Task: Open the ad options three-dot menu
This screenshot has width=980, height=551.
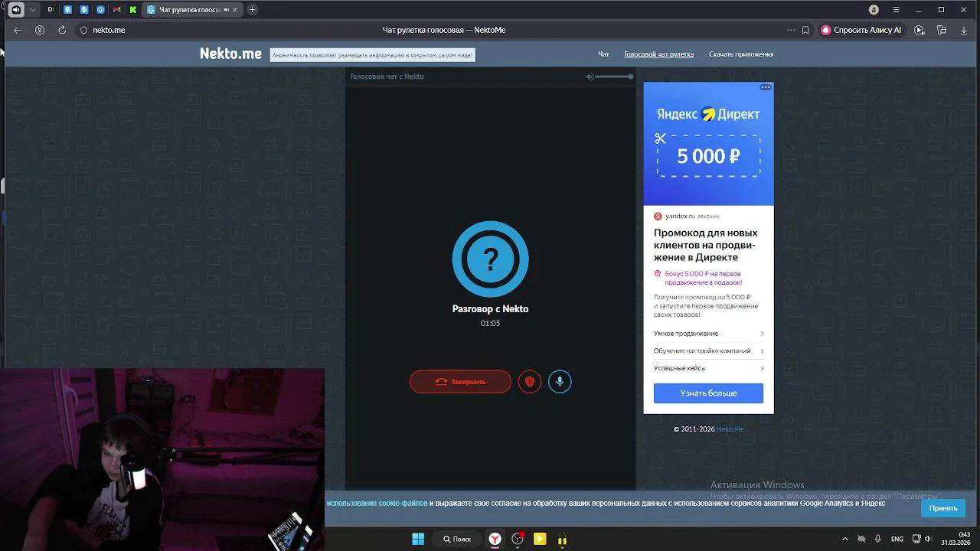Action: click(765, 87)
